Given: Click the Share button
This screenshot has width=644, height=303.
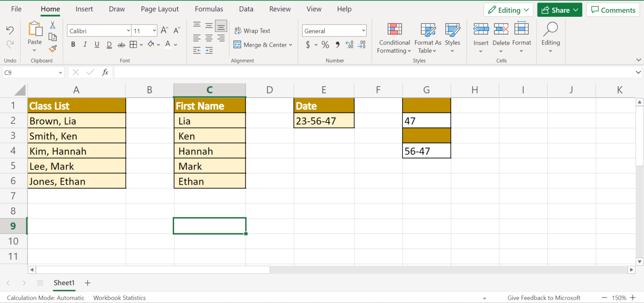Looking at the screenshot, I should pyautogui.click(x=559, y=9).
